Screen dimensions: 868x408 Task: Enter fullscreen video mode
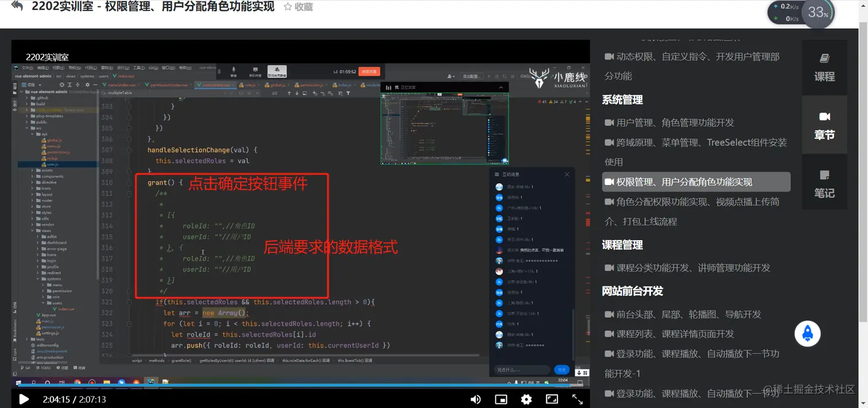click(x=578, y=399)
